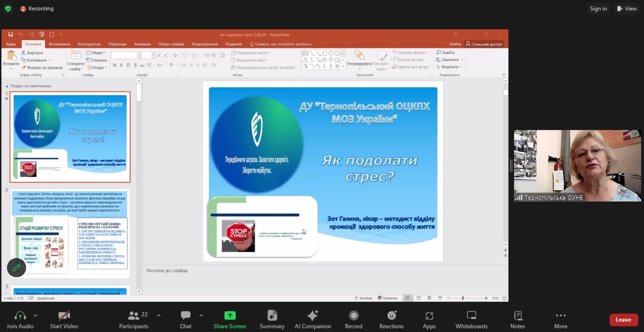The width and height of the screenshot is (644, 332).
Task: Click the Share Screen icon
Action: click(x=229, y=315)
